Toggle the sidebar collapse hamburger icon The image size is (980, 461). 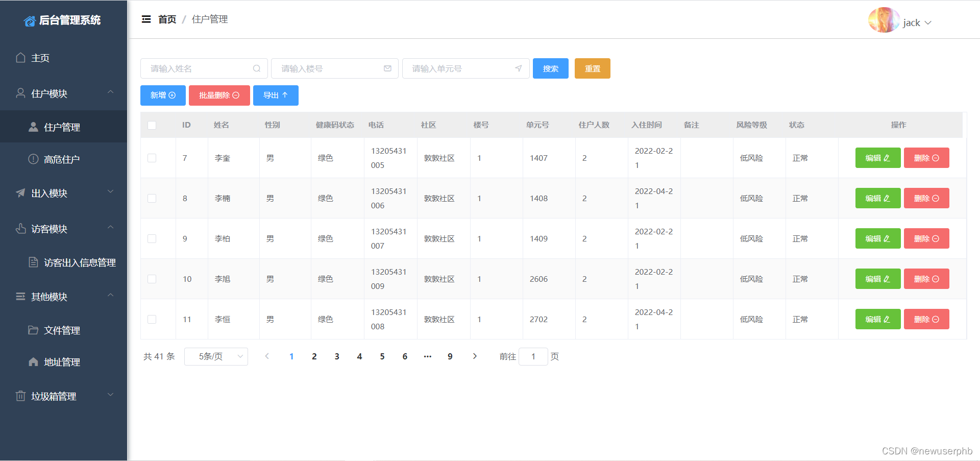[146, 19]
